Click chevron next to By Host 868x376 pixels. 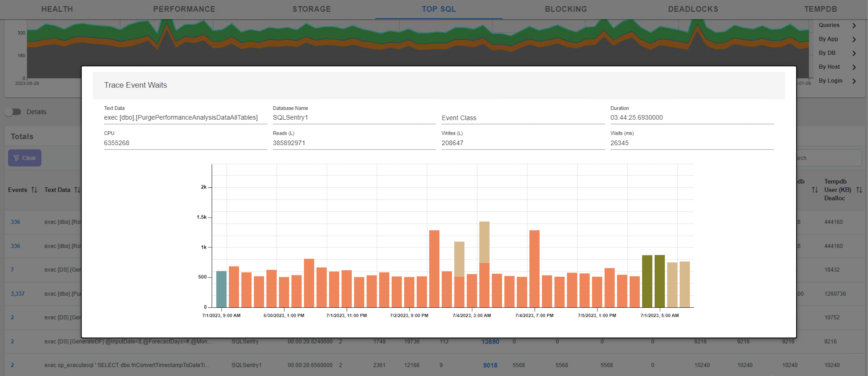point(854,67)
